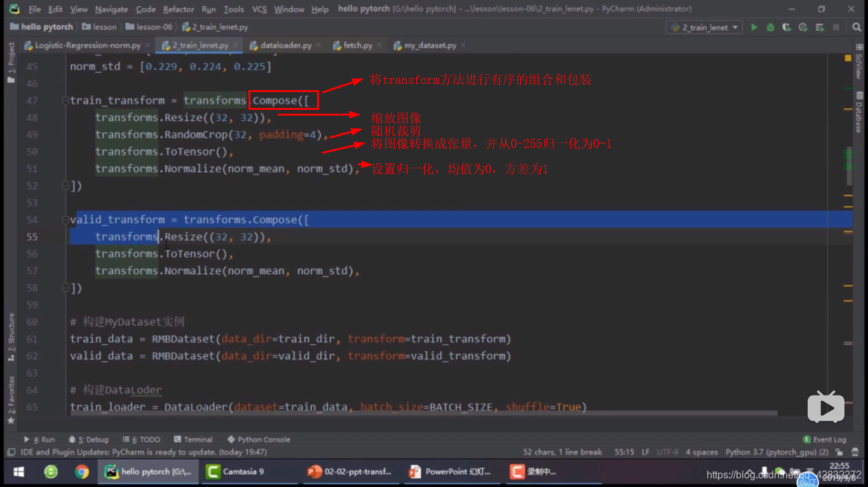Open the Python Console panel
Image resolution: width=868 pixels, height=487 pixels.
click(259, 439)
